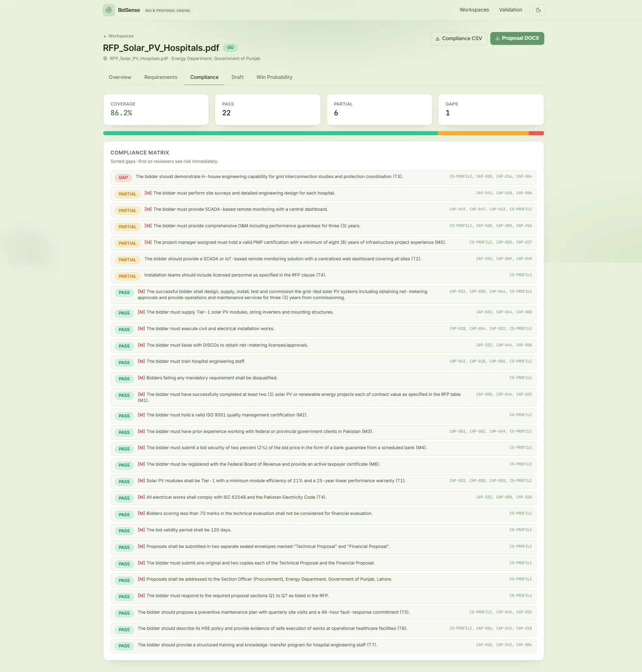Select the government clients experience (M3) row

(323, 432)
